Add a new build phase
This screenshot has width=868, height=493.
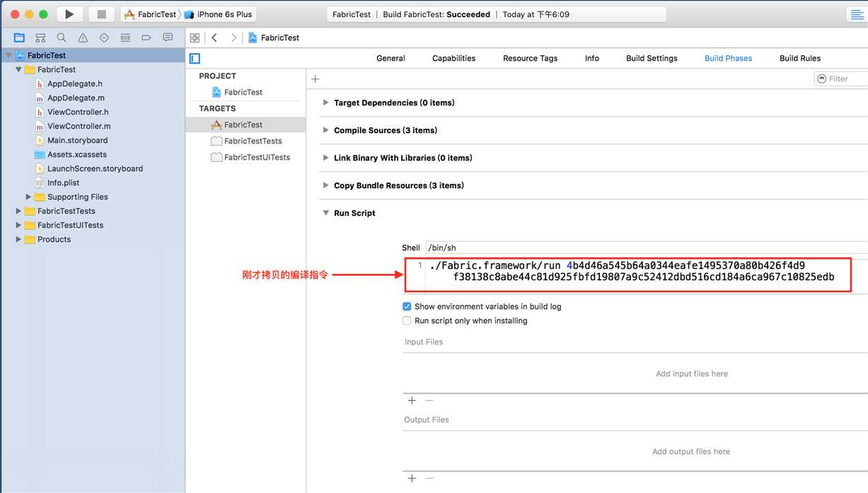[316, 79]
